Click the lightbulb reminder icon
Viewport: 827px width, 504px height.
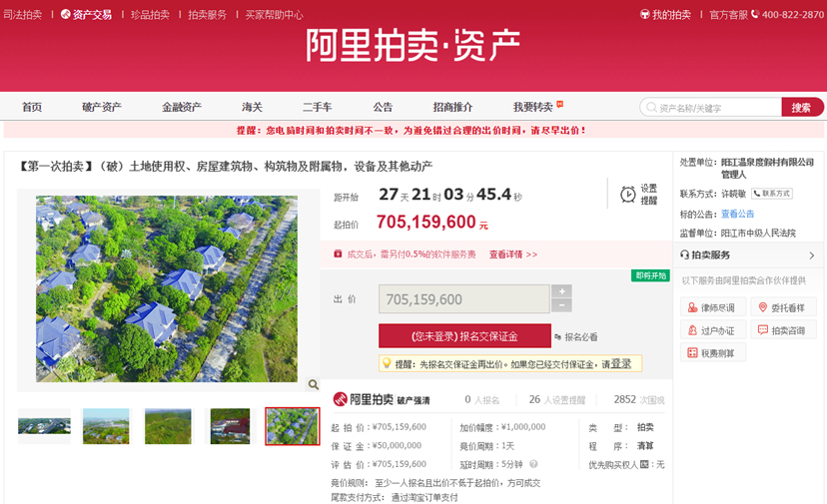(x=387, y=363)
